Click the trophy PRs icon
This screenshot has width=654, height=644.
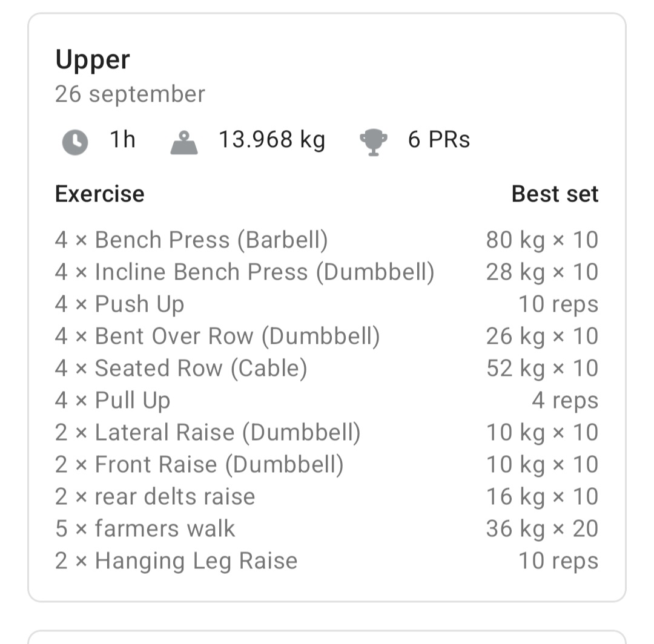coord(373,142)
